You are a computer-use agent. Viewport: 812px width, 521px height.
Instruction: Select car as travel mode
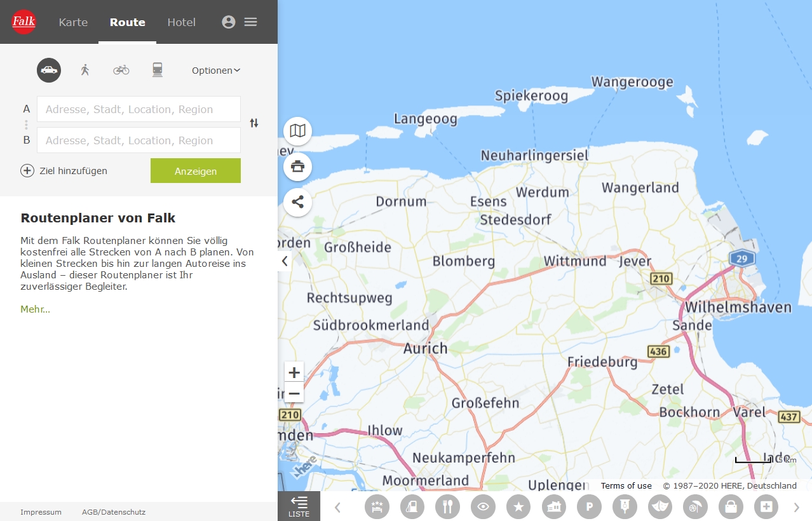tap(49, 71)
